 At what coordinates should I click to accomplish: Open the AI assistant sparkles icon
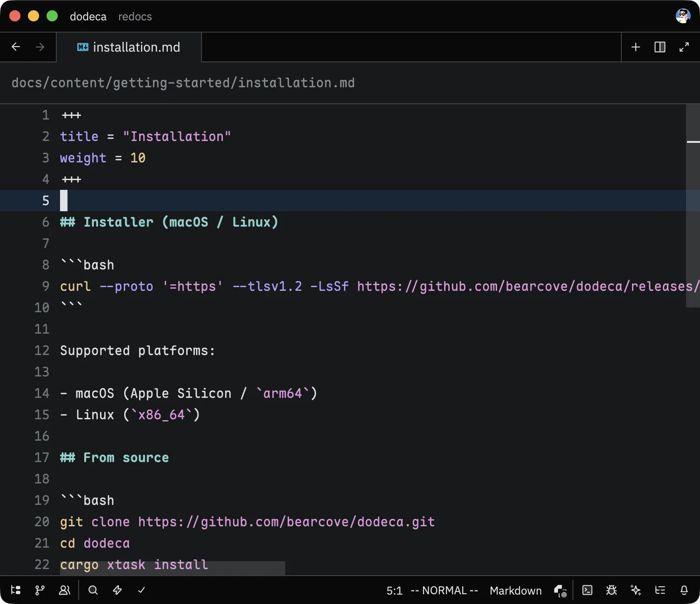click(636, 590)
